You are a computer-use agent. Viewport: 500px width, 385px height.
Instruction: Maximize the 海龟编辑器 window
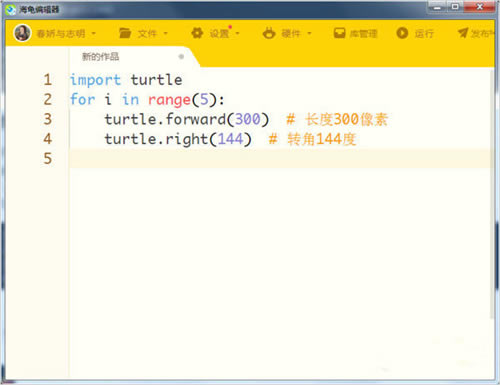[x=455, y=7]
